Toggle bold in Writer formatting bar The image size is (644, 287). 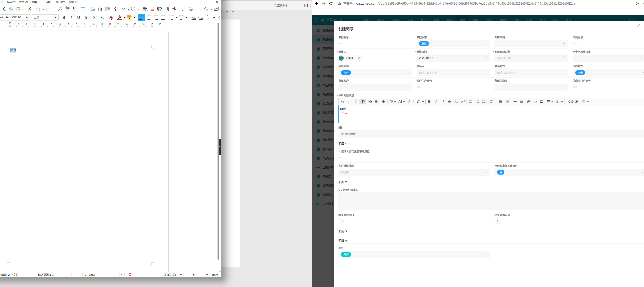64,17
